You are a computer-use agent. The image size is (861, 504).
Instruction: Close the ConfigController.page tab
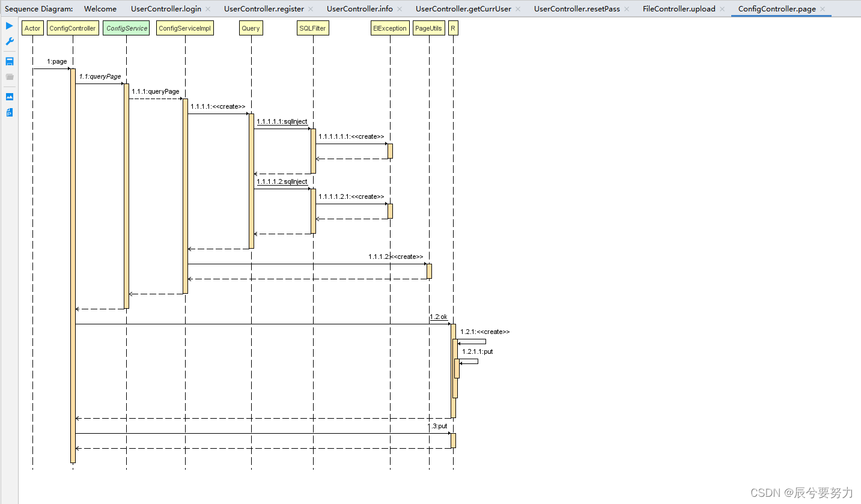[x=823, y=9]
